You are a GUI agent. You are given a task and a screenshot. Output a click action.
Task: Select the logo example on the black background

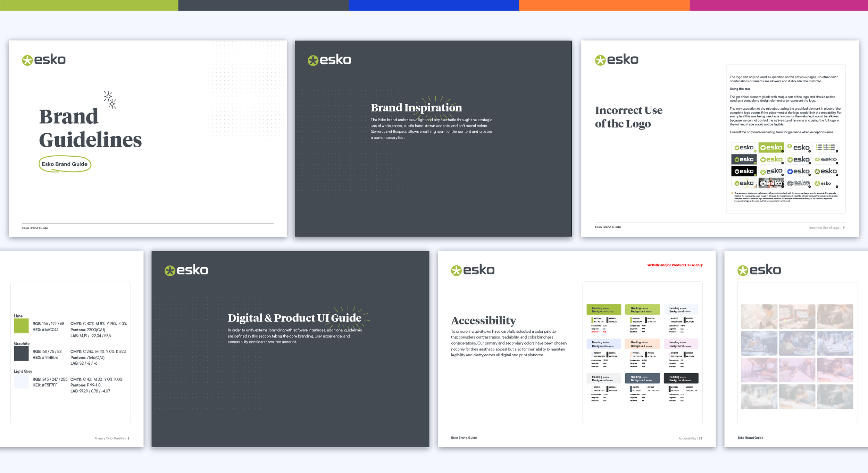pyautogui.click(x=744, y=171)
